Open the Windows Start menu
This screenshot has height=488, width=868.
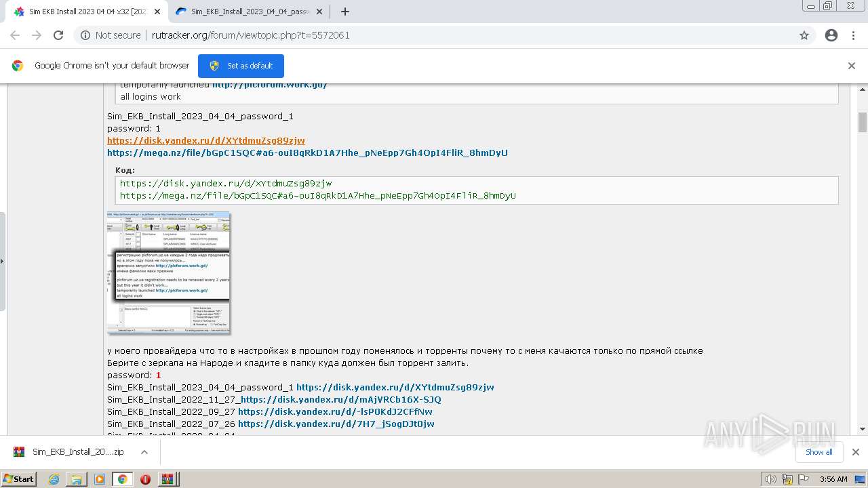coord(19,479)
